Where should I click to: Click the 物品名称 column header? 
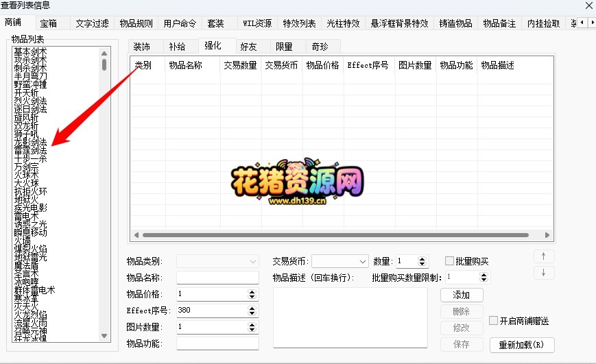tap(193, 65)
